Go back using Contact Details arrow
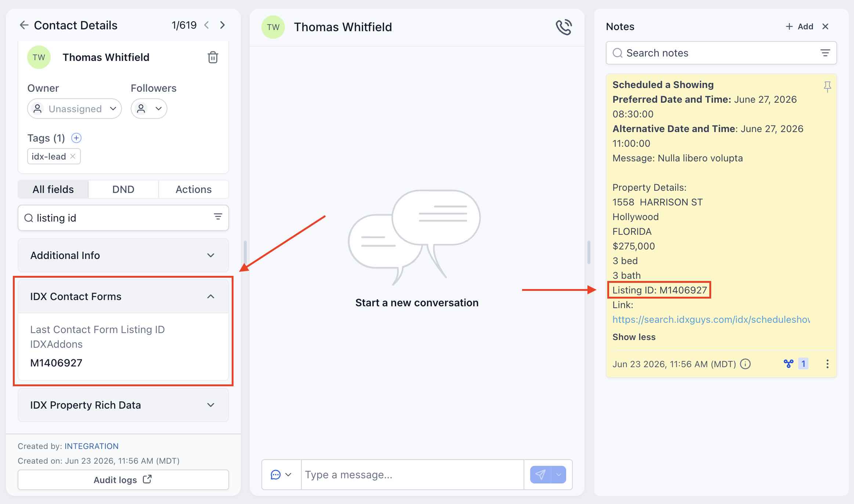 [x=24, y=25]
